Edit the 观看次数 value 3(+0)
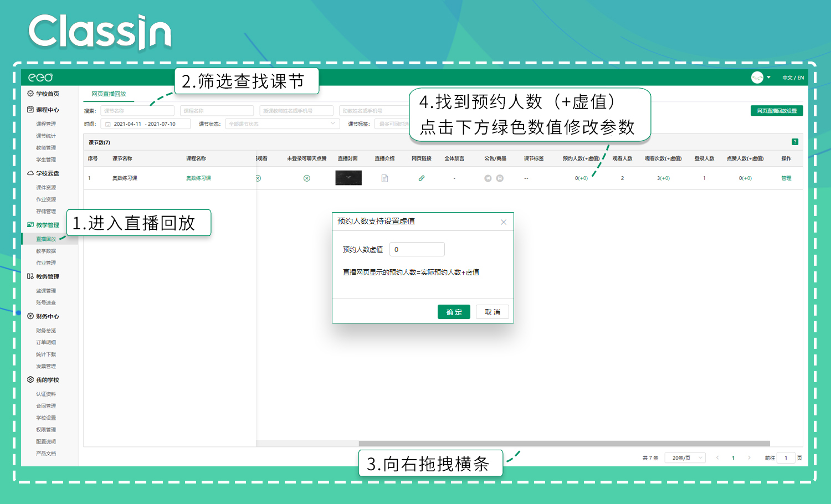The width and height of the screenshot is (831, 504). point(663,178)
